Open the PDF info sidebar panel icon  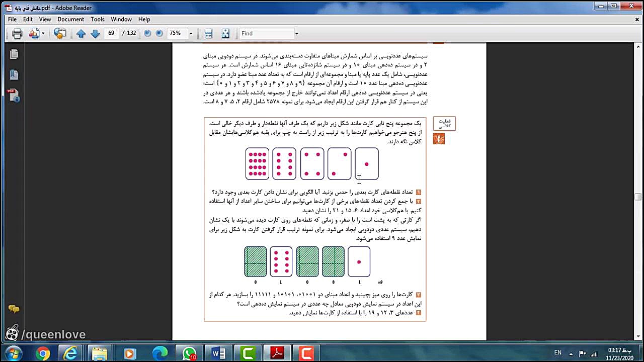pos(14,96)
